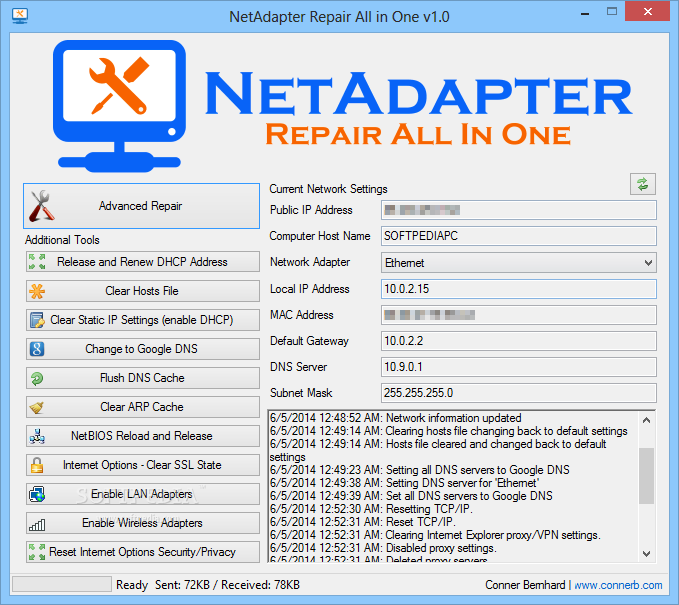This screenshot has width=679, height=605.
Task: Click log line 'Clearing Internet Explorer proxy/VPN settings.'
Action: [x=435, y=535]
